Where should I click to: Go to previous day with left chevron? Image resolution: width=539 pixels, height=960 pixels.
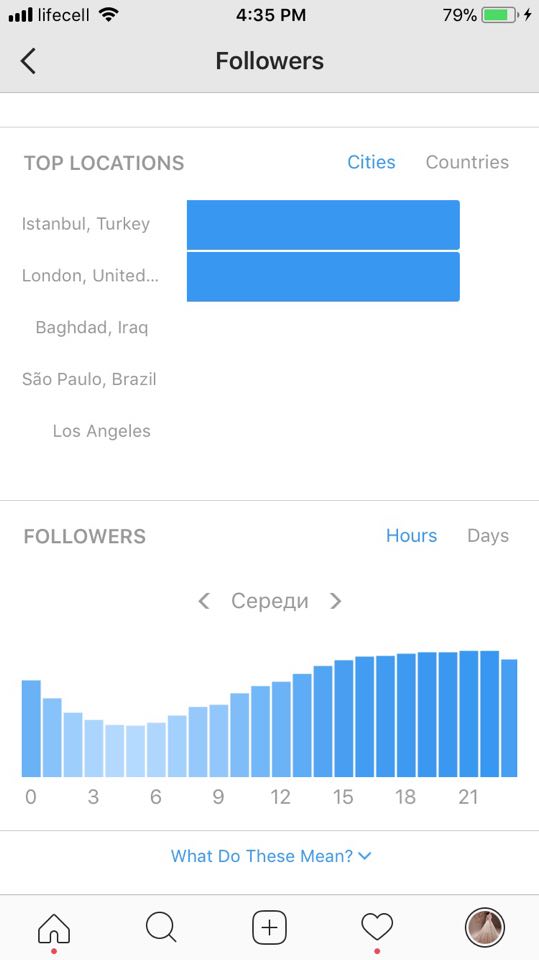tap(204, 601)
